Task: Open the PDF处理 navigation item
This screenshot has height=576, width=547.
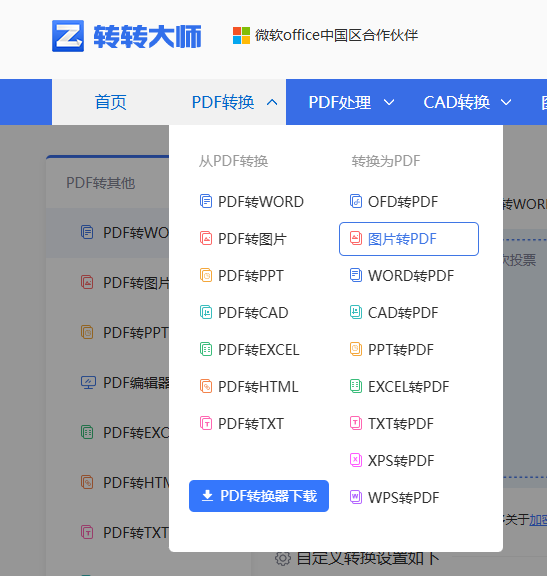Action: coord(340,102)
